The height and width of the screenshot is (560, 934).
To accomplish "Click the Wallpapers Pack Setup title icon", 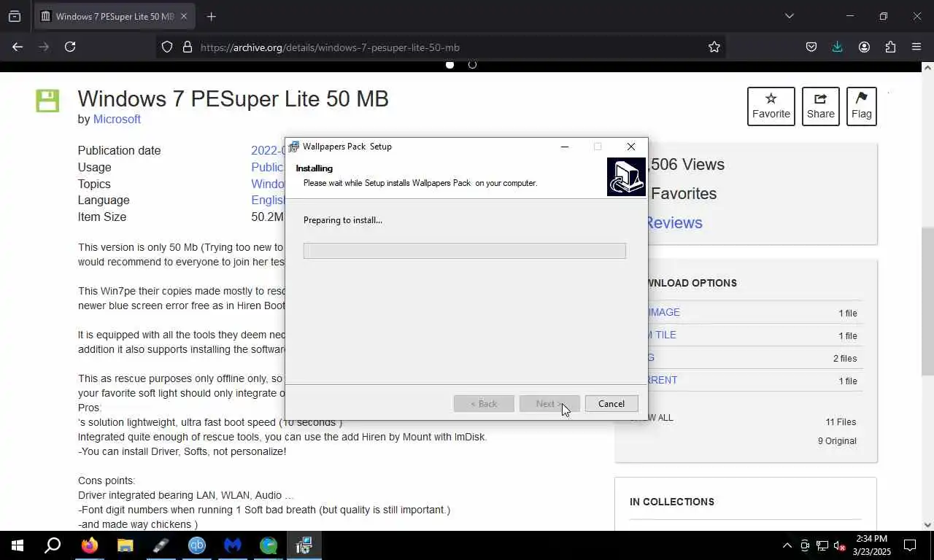I will point(293,147).
